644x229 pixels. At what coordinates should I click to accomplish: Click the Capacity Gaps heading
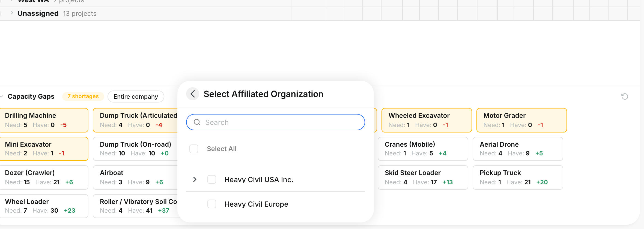pos(31,97)
